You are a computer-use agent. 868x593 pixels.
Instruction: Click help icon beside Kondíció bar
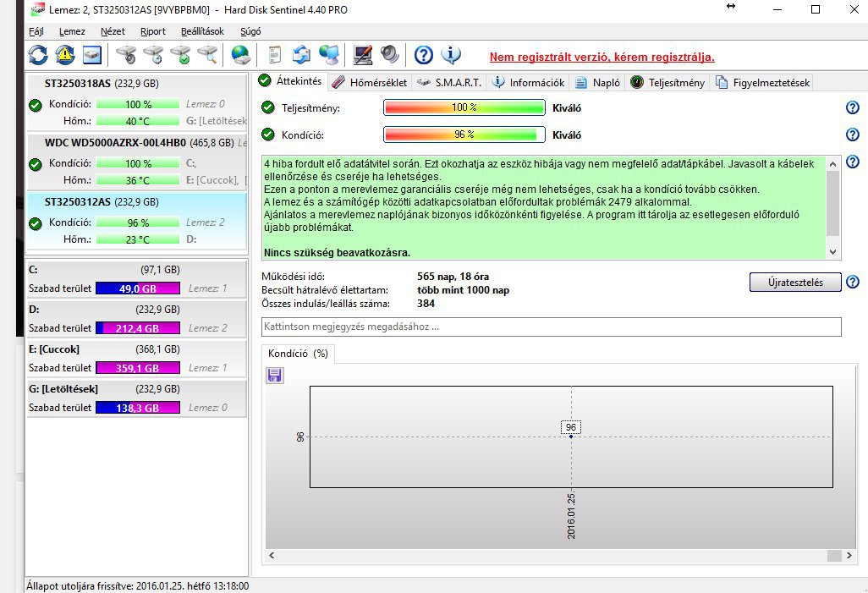point(853,135)
